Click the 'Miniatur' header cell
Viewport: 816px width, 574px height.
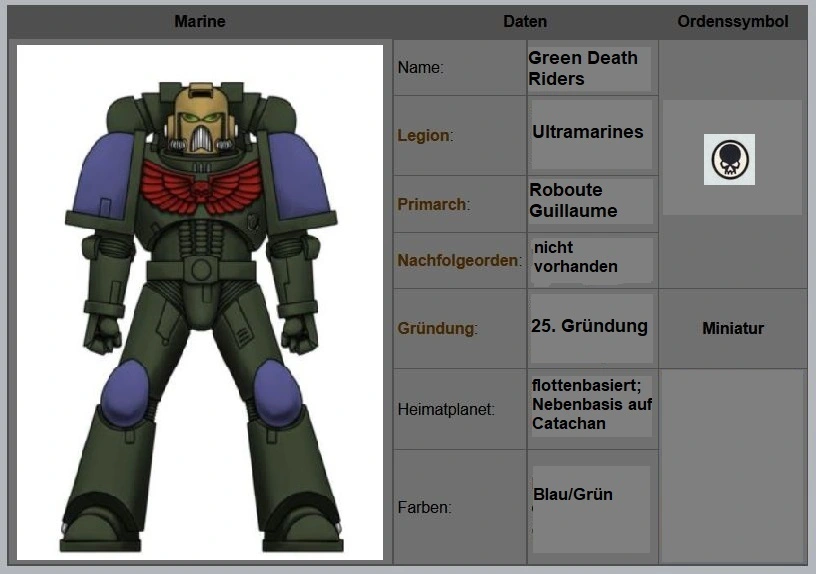[x=733, y=328]
